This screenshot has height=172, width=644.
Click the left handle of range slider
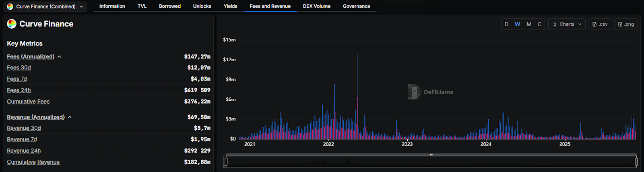point(226,162)
